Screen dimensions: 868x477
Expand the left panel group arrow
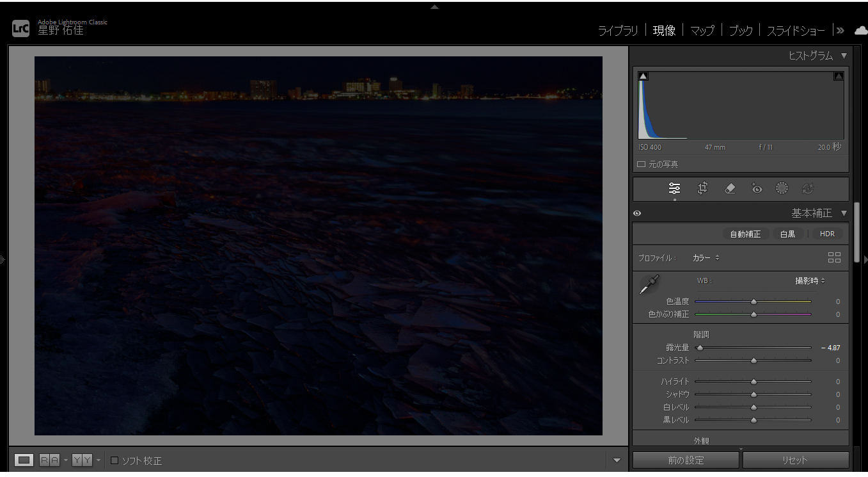[x=3, y=259]
